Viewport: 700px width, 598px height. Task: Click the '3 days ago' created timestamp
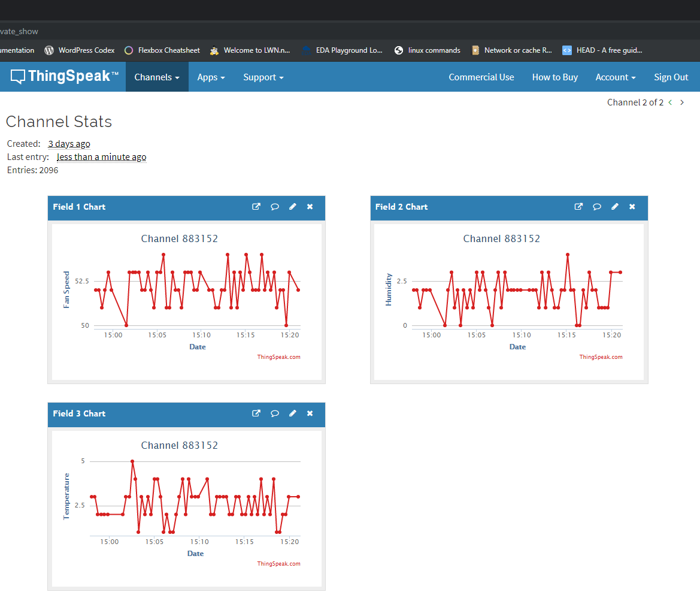click(x=69, y=144)
